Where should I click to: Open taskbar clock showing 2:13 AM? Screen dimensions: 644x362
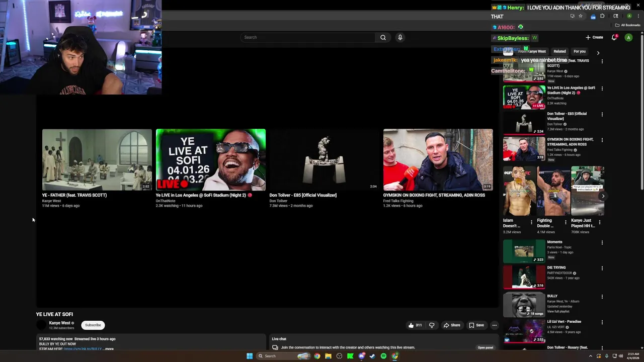pos(633,356)
